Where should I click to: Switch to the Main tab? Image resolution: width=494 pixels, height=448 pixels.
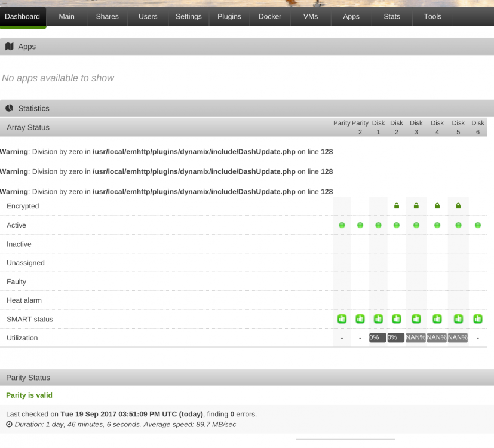coord(66,17)
